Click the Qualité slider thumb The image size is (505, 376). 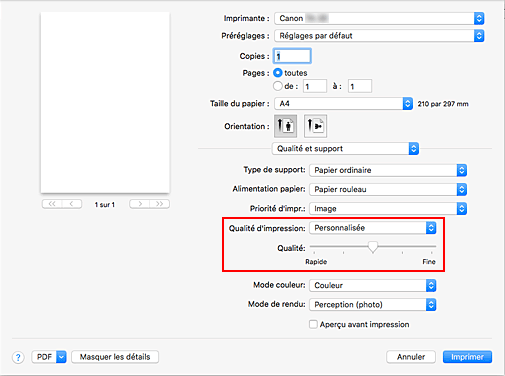373,247
